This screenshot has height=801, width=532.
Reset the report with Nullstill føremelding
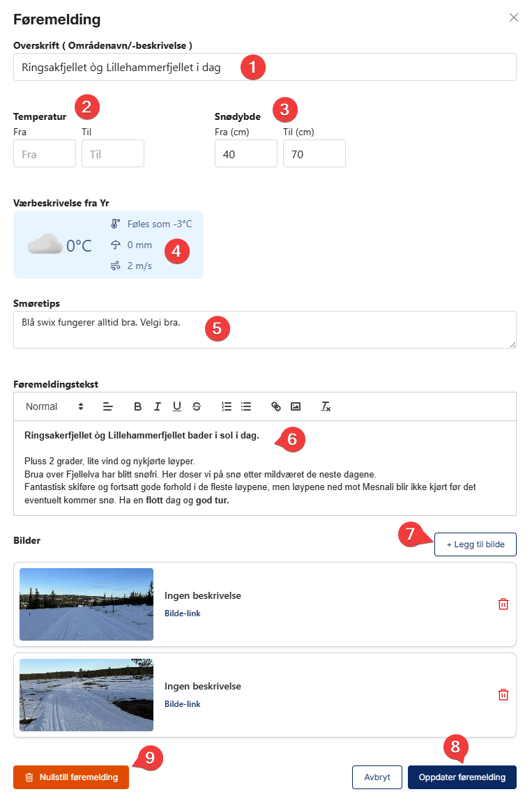(71, 777)
